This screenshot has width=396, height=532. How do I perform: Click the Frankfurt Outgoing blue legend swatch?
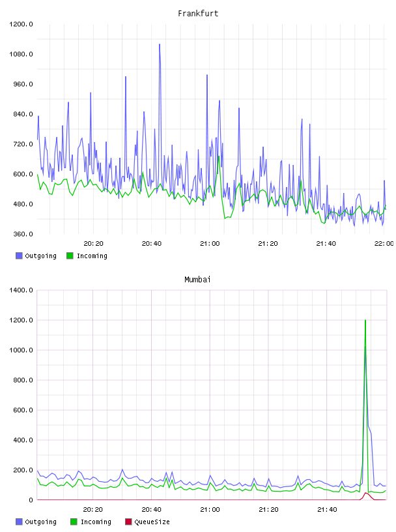pos(19,256)
